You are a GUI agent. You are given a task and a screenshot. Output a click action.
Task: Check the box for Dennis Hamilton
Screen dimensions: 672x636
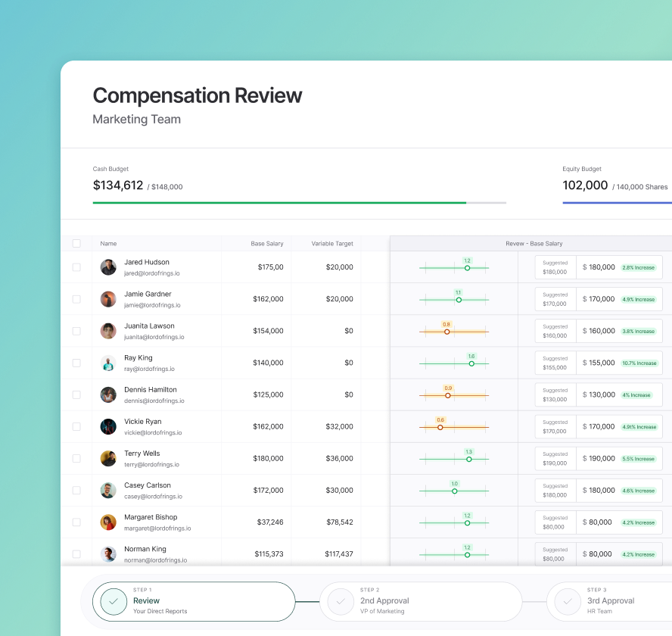(76, 394)
